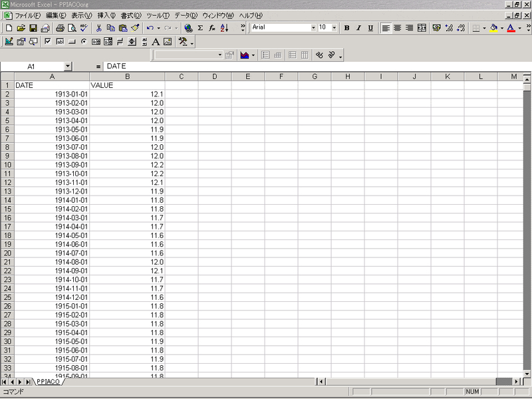The width and height of the screenshot is (532, 399).
Task: Open the 書式(O) menu
Action: point(130,15)
